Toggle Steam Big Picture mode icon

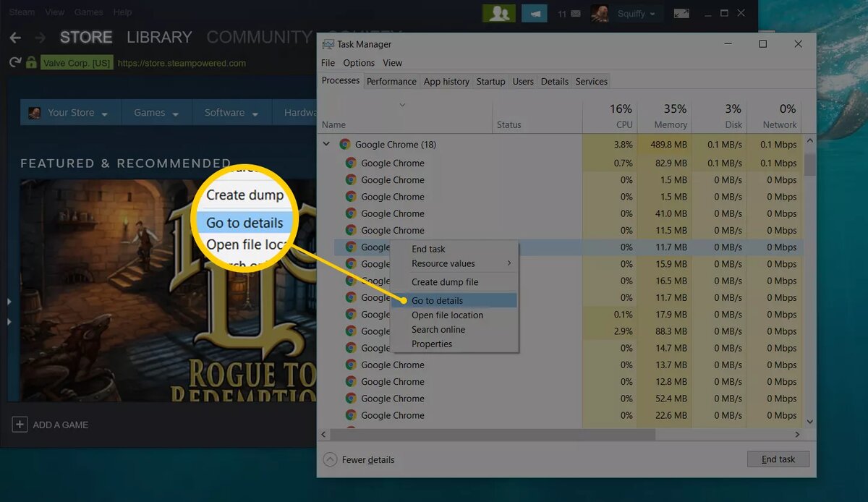(681, 13)
